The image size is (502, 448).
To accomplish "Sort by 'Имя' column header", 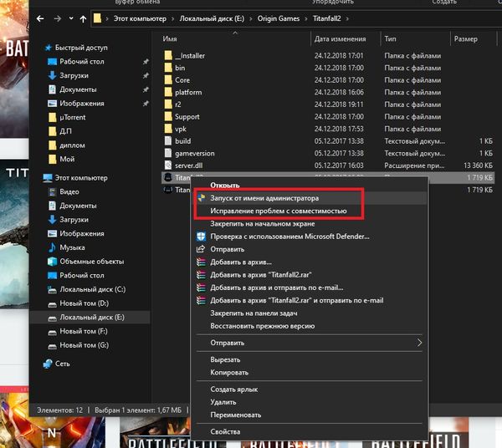I will pos(170,38).
